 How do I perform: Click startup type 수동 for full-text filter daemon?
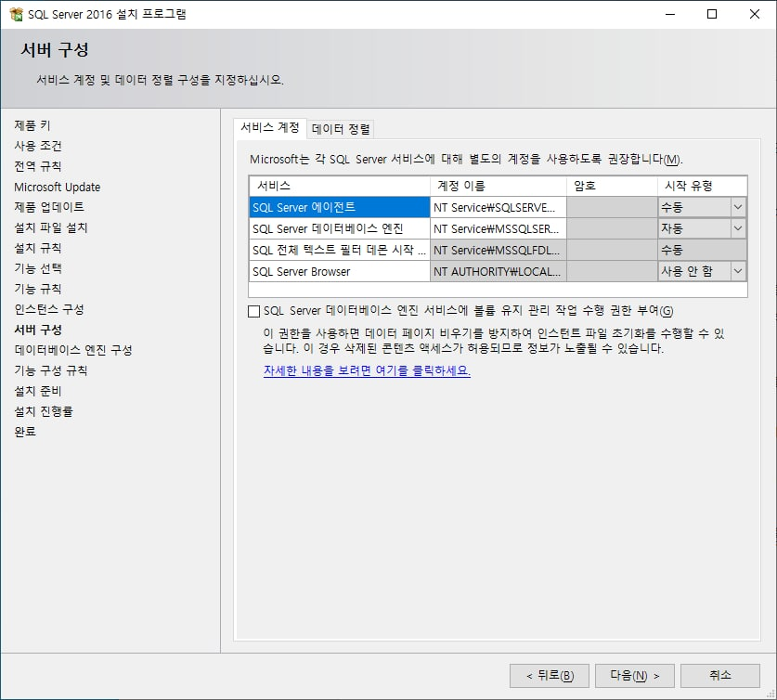(x=702, y=250)
